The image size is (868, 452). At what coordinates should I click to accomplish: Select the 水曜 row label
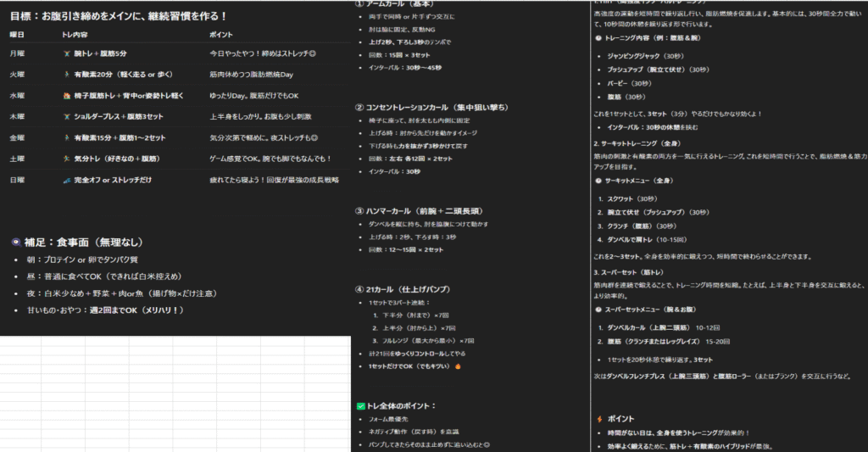[17, 96]
